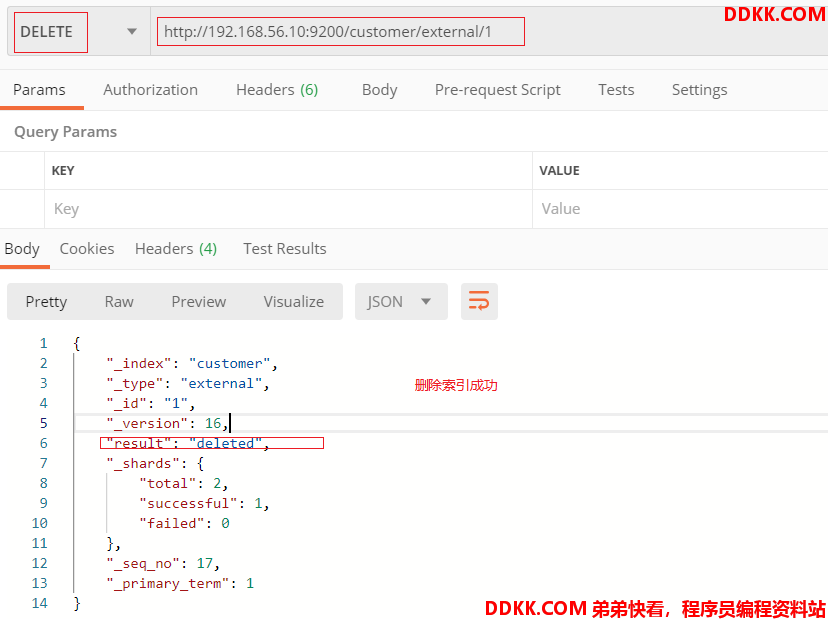828x619 pixels.
Task: Click the request URL input field
Action: (x=489, y=32)
